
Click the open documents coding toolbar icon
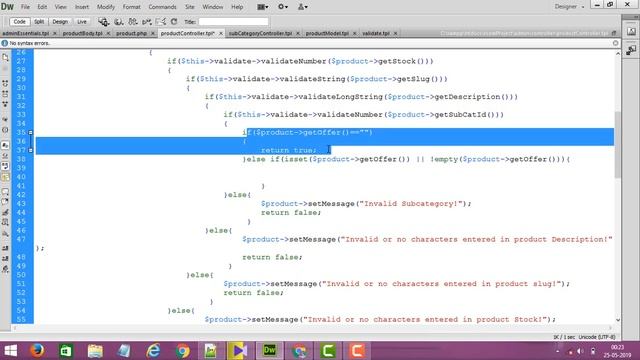point(5,58)
